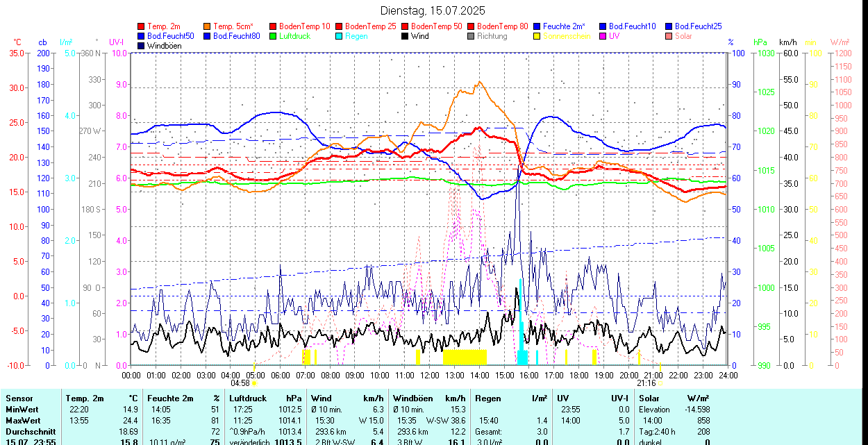Click the Solar legend label
The image size is (868, 445).
click(683, 36)
